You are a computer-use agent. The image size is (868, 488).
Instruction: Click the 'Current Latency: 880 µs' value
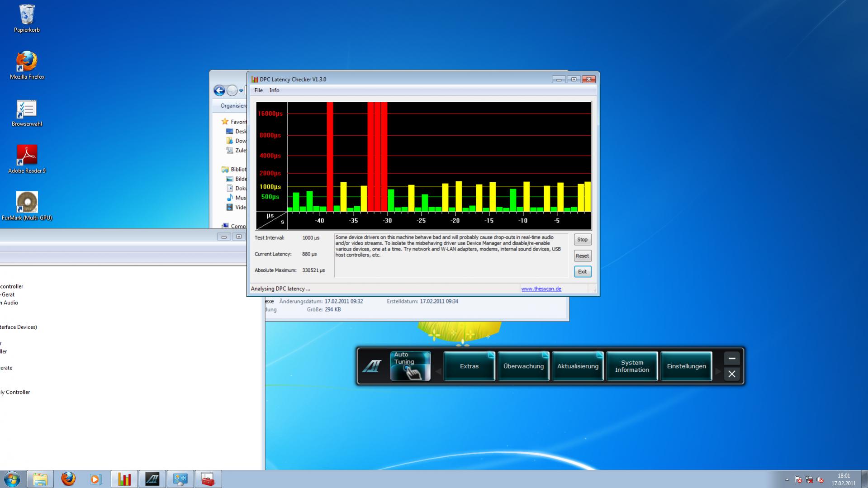point(309,254)
